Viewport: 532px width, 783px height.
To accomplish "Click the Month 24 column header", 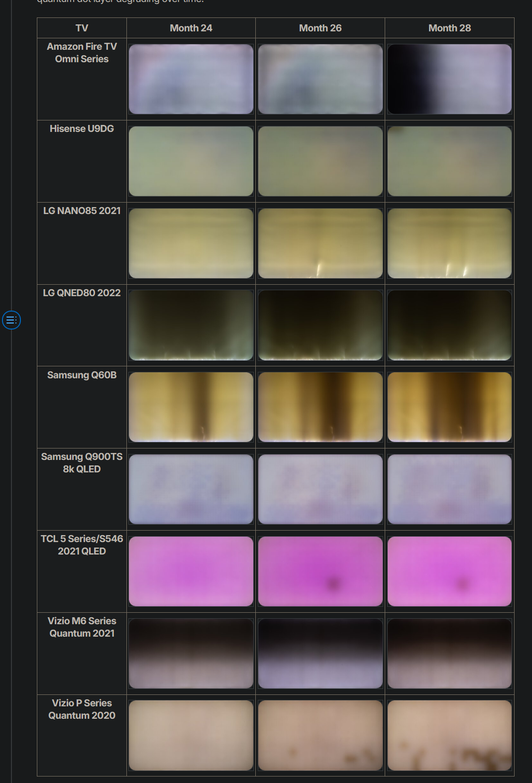I will point(191,28).
